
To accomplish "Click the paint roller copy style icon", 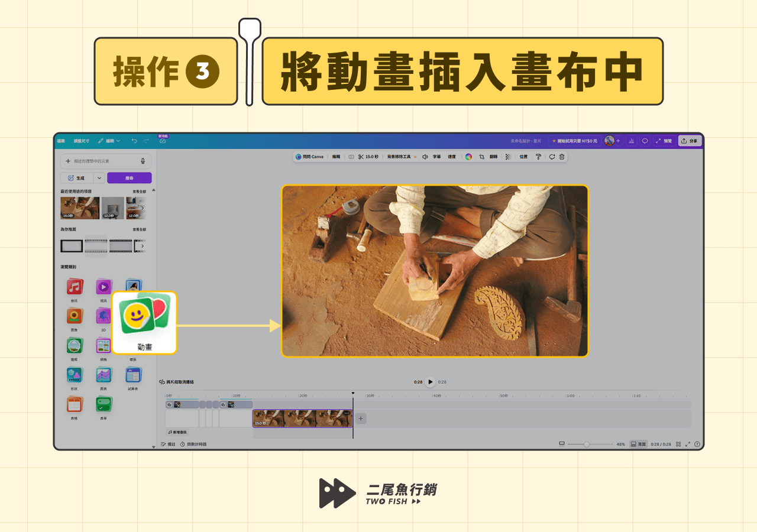I will coord(538,157).
